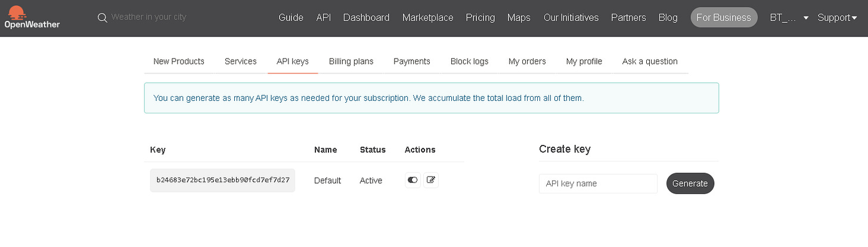The width and height of the screenshot is (868, 247).
Task: Click the Actions column header
Action: [x=420, y=150]
